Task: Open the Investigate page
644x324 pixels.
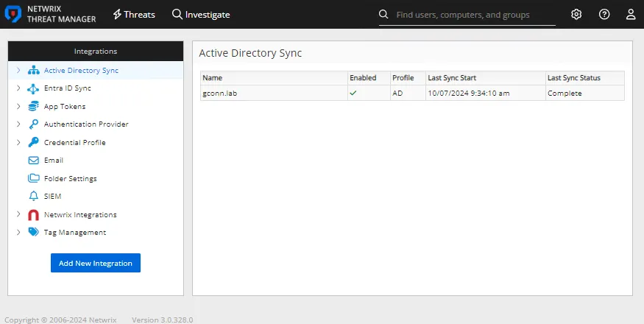Action: point(201,15)
